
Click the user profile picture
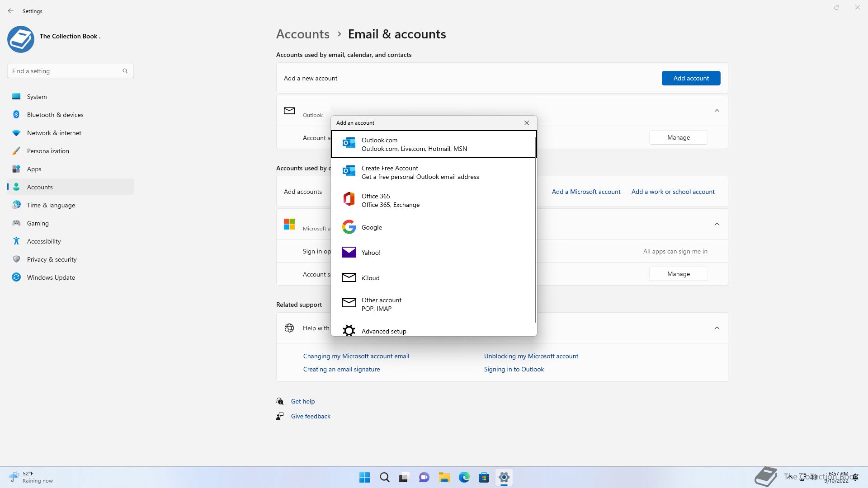click(x=21, y=39)
